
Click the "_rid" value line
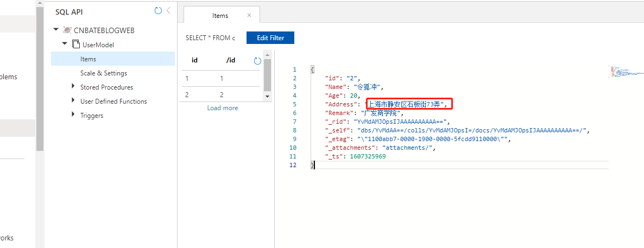click(388, 122)
